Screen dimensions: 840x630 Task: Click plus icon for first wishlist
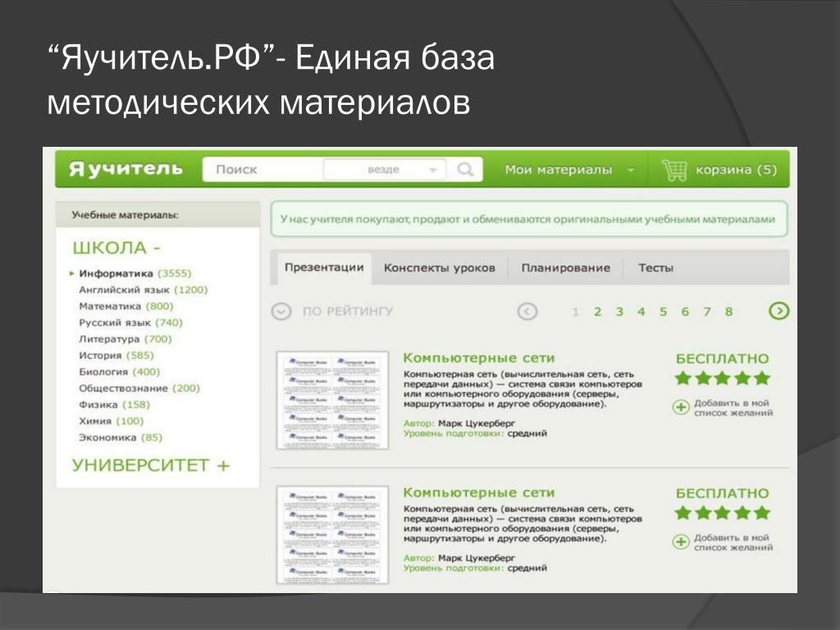680,407
